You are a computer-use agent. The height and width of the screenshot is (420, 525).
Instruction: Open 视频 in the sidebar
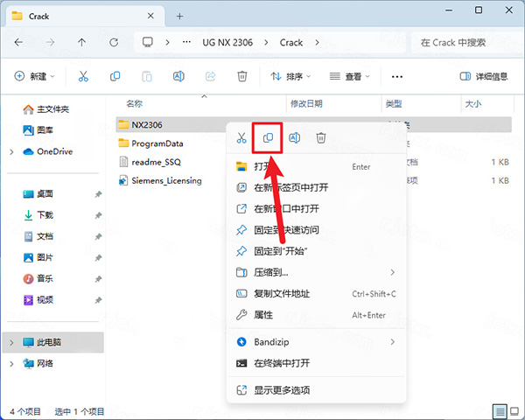(x=38, y=299)
